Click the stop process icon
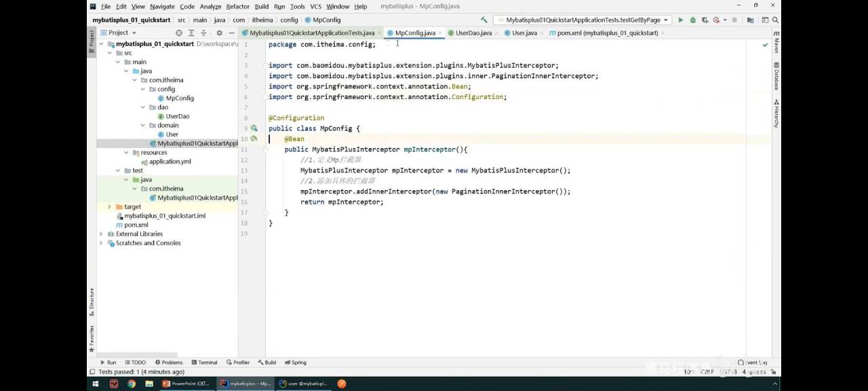The height and width of the screenshot is (391, 868). [735, 20]
